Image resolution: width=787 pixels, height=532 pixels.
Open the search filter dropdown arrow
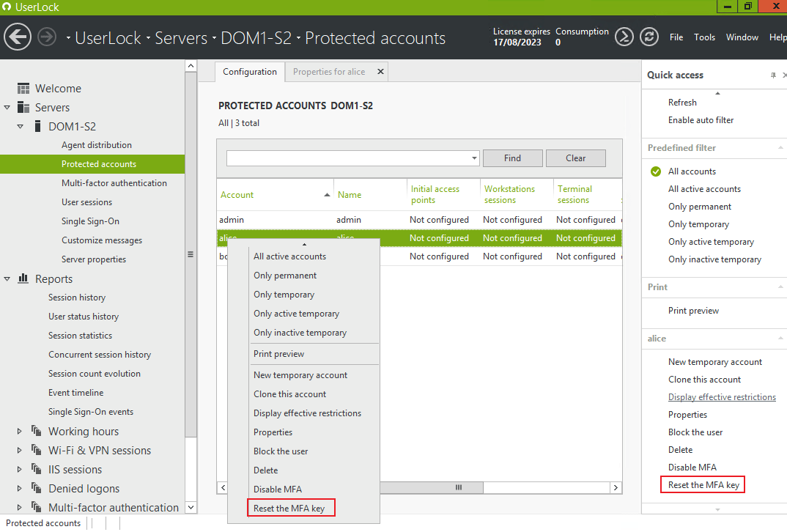tap(474, 158)
